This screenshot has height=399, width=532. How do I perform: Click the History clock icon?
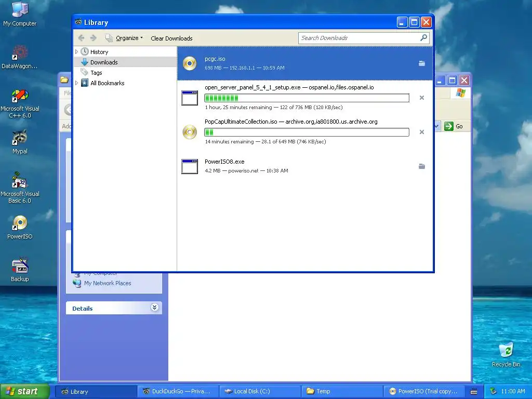(x=85, y=51)
